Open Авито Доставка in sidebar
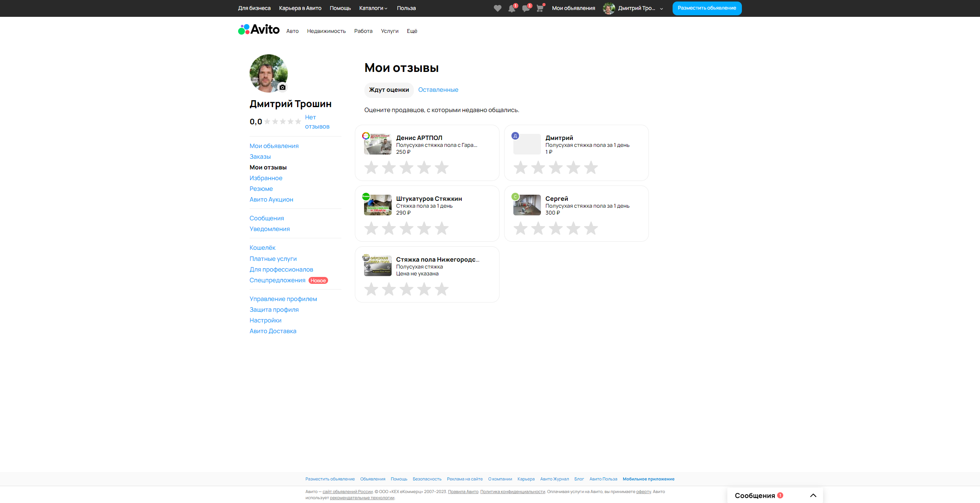Image resolution: width=980 pixels, height=503 pixels. (x=273, y=331)
